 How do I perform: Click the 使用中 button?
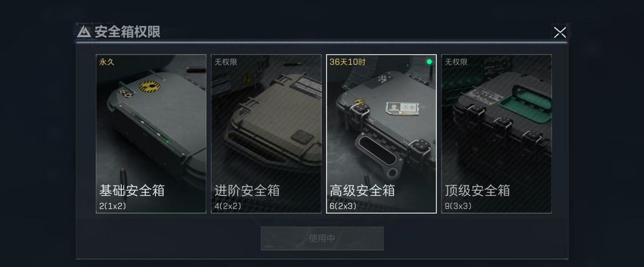pos(322,238)
